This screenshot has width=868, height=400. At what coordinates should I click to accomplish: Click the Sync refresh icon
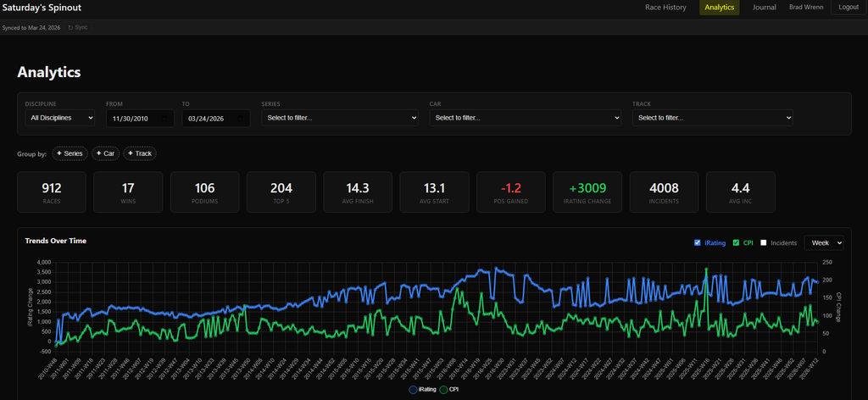coord(70,27)
